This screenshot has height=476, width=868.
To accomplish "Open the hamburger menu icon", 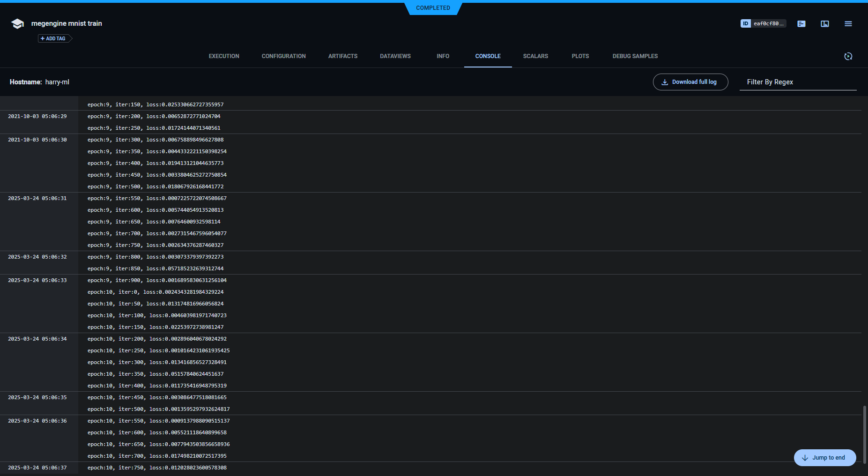I will [848, 23].
